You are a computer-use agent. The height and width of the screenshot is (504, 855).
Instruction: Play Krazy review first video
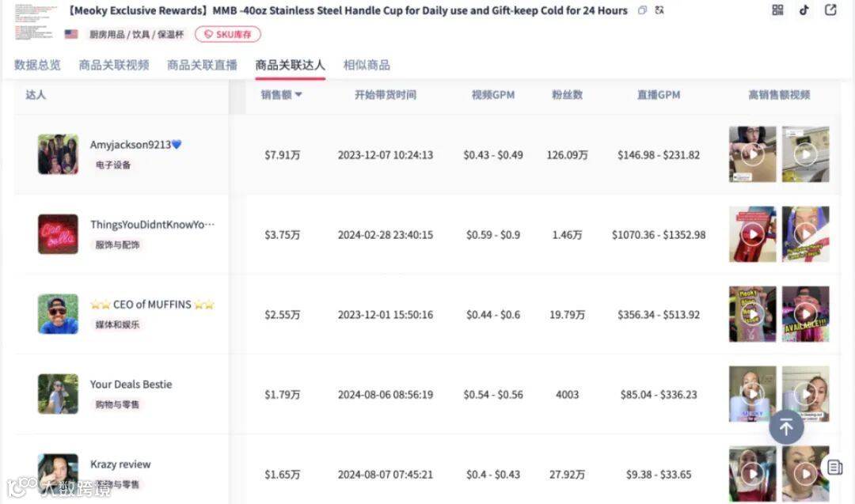[753, 473]
